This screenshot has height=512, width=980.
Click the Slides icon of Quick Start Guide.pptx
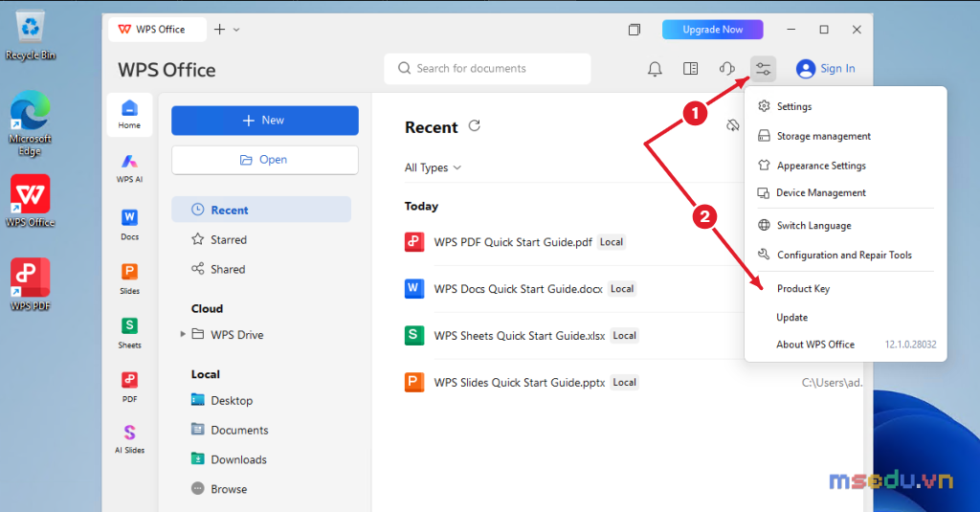pyautogui.click(x=413, y=382)
